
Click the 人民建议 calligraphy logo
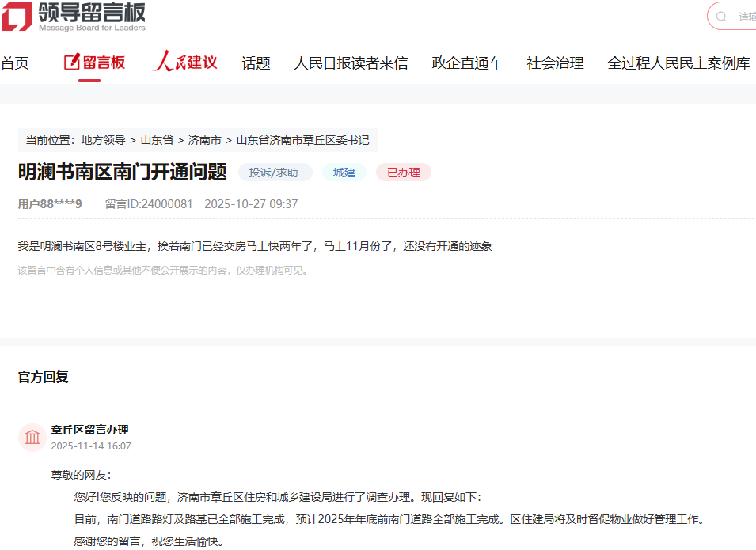pos(184,62)
